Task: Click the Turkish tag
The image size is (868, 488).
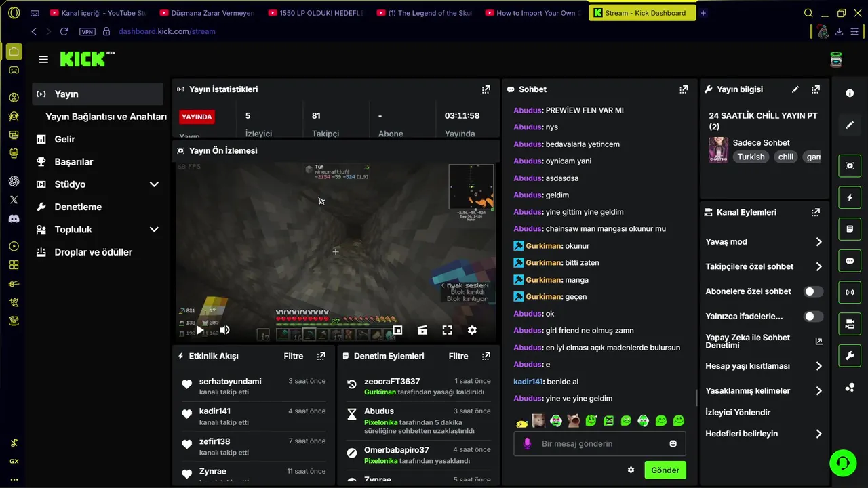Action: 751,157
